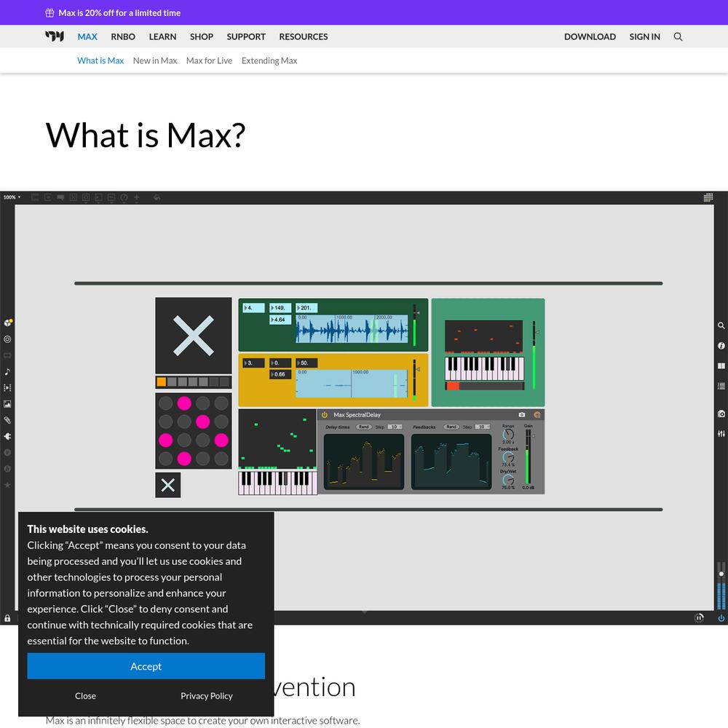Open the 100% zoom dropdown in the patcher

12,197
